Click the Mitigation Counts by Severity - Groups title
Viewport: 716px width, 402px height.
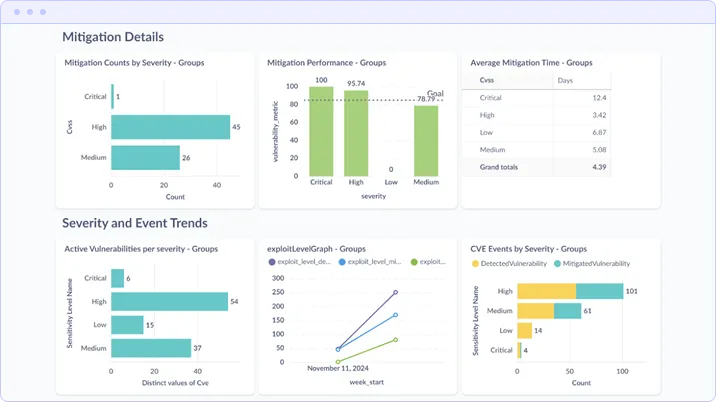click(x=134, y=63)
